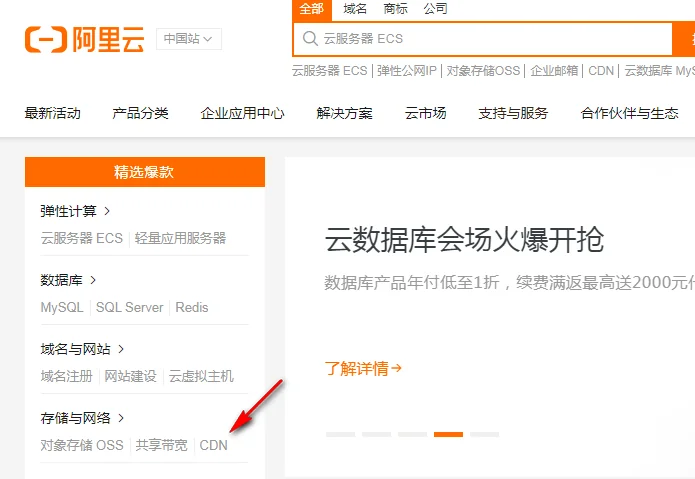This screenshot has width=695, height=479.
Task: Open 轻量应用服务器 in the sidebar
Action: point(180,238)
